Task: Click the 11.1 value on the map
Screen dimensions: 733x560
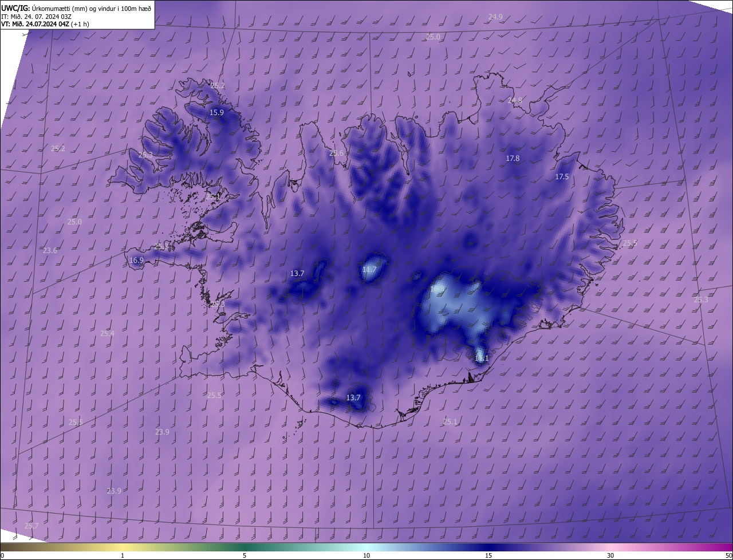Action: coord(482,358)
